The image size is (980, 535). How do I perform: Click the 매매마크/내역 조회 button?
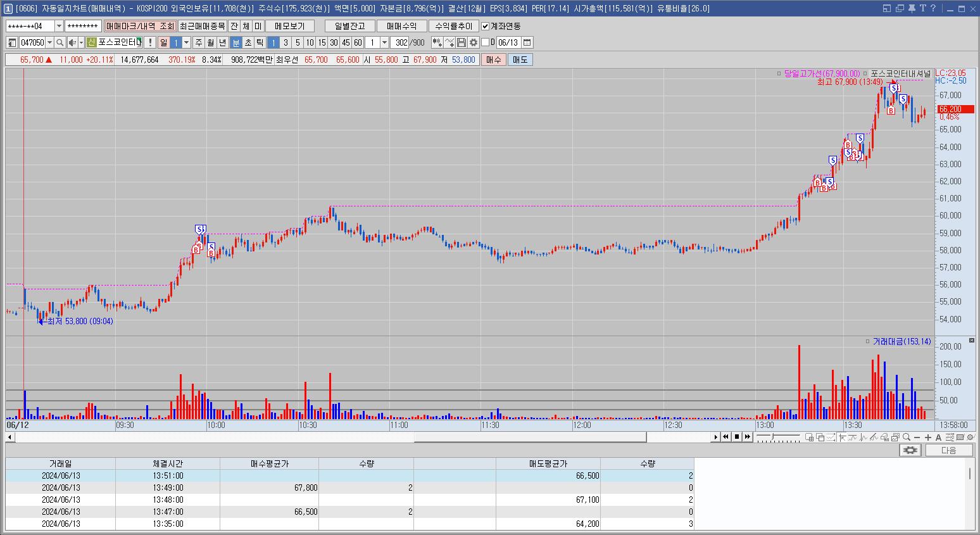coord(140,26)
